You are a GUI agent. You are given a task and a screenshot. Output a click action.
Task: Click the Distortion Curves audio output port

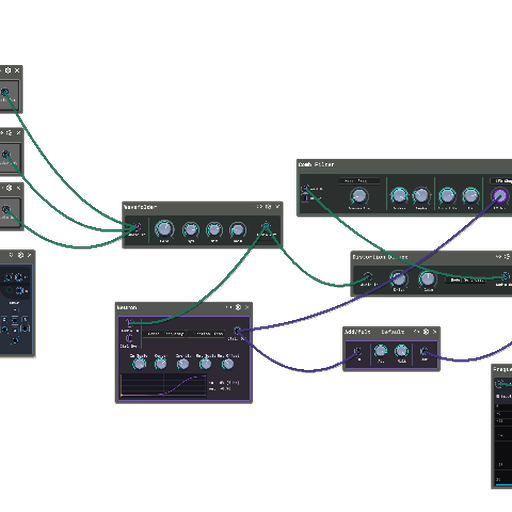pyautogui.click(x=505, y=276)
